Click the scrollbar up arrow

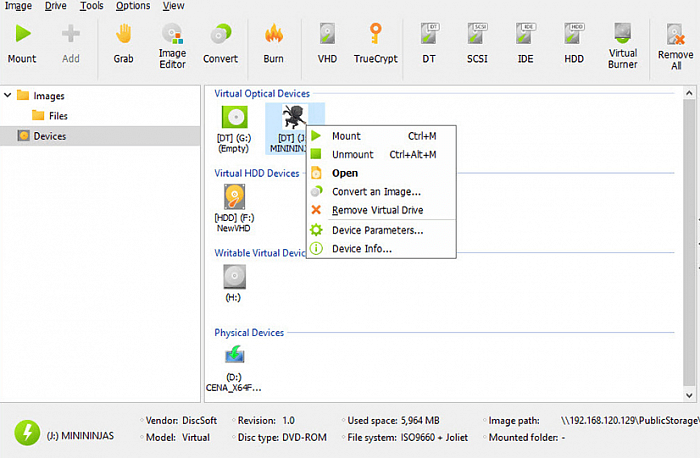[x=689, y=93]
